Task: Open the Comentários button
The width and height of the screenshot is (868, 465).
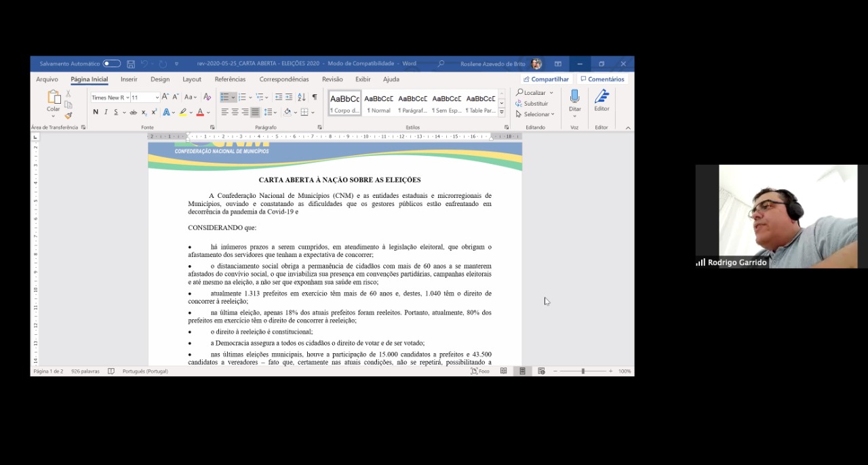Action: [x=601, y=79]
